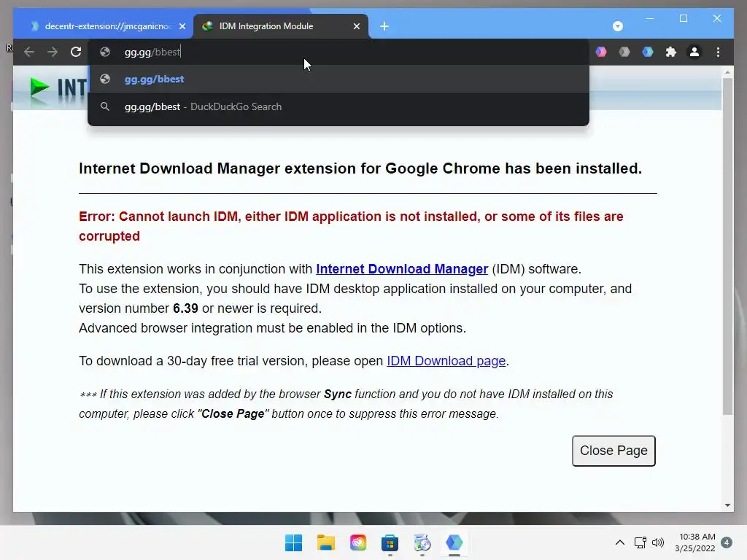747x560 pixels.
Task: Open the installer disc taskbar icon
Action: pos(422,542)
